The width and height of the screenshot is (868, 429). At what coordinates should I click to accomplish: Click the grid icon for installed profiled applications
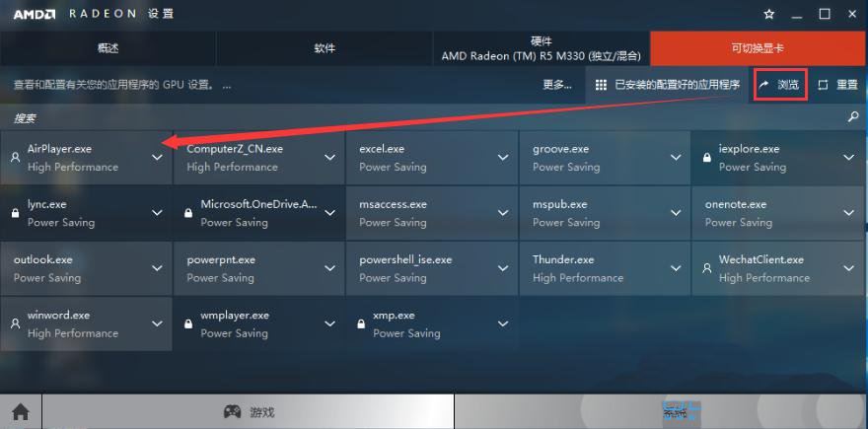[x=601, y=85]
